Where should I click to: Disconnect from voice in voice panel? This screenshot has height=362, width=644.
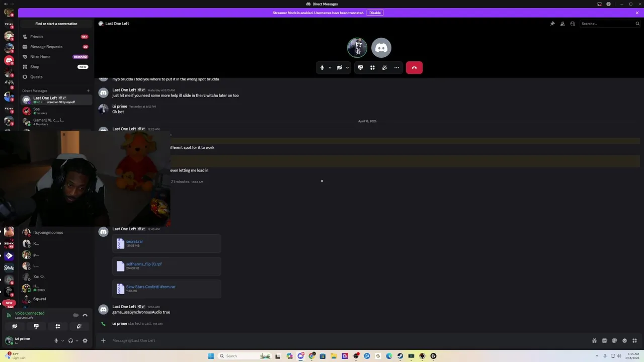tap(85, 315)
